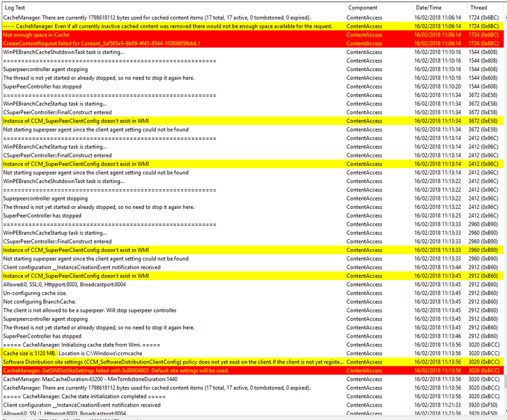Select 'Client configuration __InstanceCreationEvent' row at 11:21:33

(x=253, y=405)
